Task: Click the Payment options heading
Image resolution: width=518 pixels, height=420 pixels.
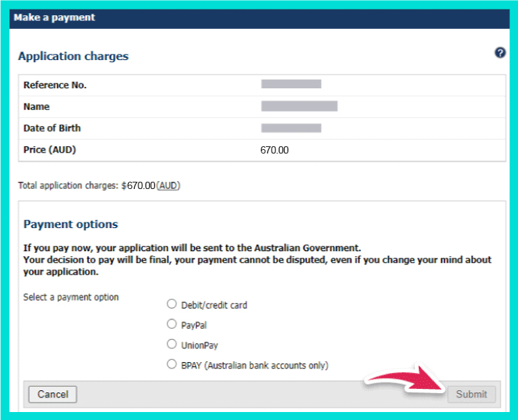Action: [x=70, y=224]
